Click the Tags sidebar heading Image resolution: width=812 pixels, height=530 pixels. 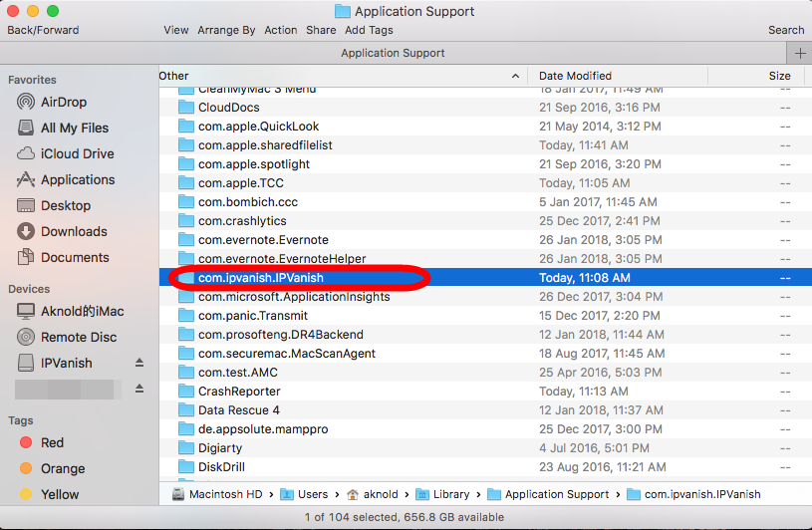(21, 420)
